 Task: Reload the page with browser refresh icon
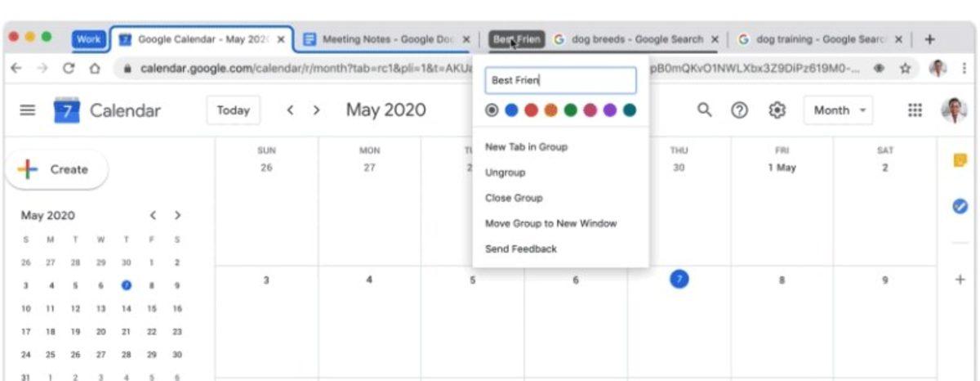[69, 69]
